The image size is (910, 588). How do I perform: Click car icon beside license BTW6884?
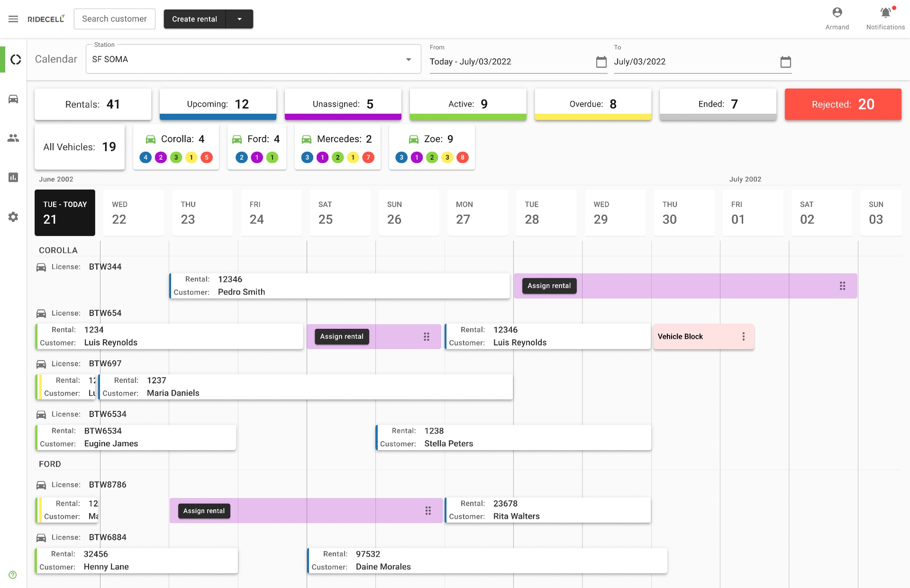tap(41, 538)
